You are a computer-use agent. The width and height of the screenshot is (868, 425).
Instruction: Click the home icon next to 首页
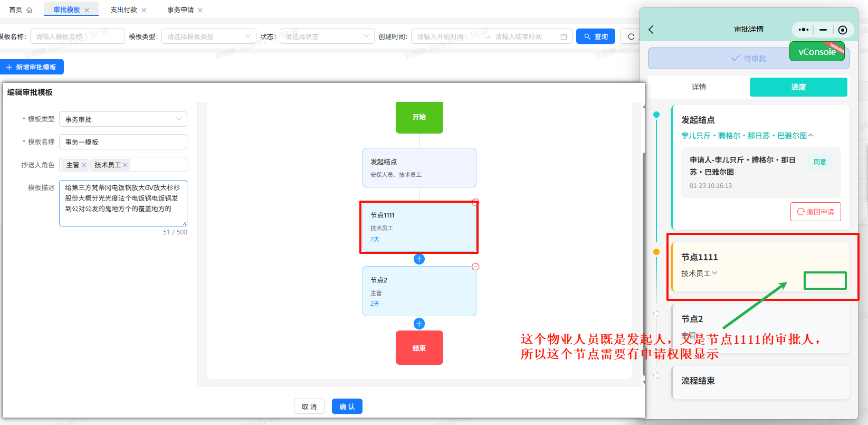point(29,10)
